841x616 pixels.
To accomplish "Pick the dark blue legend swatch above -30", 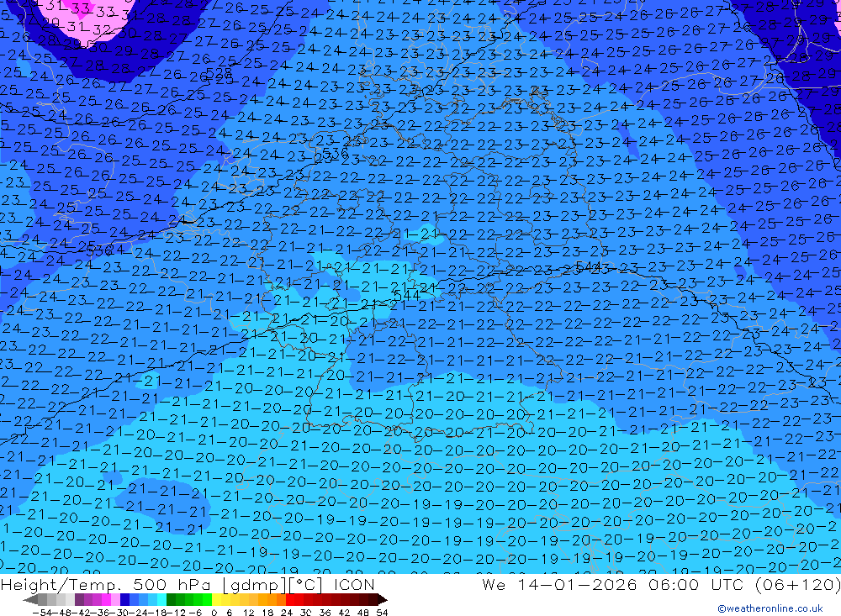I will pos(125,599).
